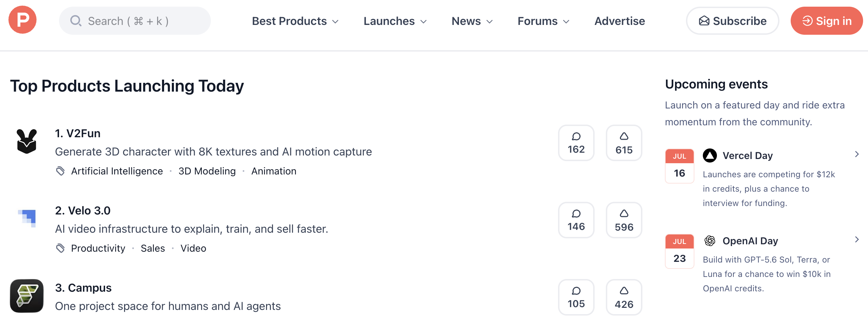Click the tag icon beside Productivity
This screenshot has width=868, height=318.
pyautogui.click(x=60, y=248)
